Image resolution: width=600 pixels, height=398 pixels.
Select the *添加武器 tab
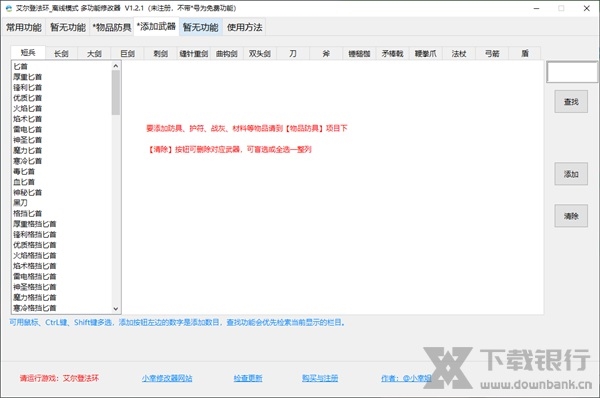pyautogui.click(x=156, y=26)
